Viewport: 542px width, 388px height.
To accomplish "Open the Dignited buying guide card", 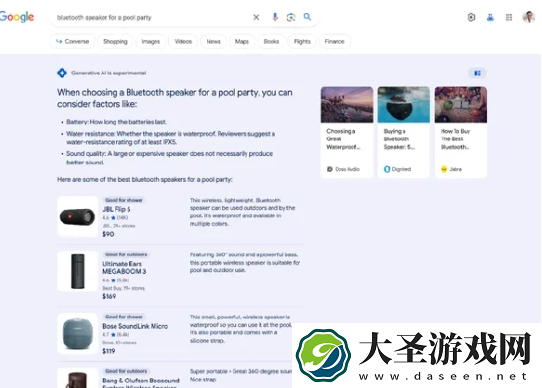I will click(x=404, y=132).
